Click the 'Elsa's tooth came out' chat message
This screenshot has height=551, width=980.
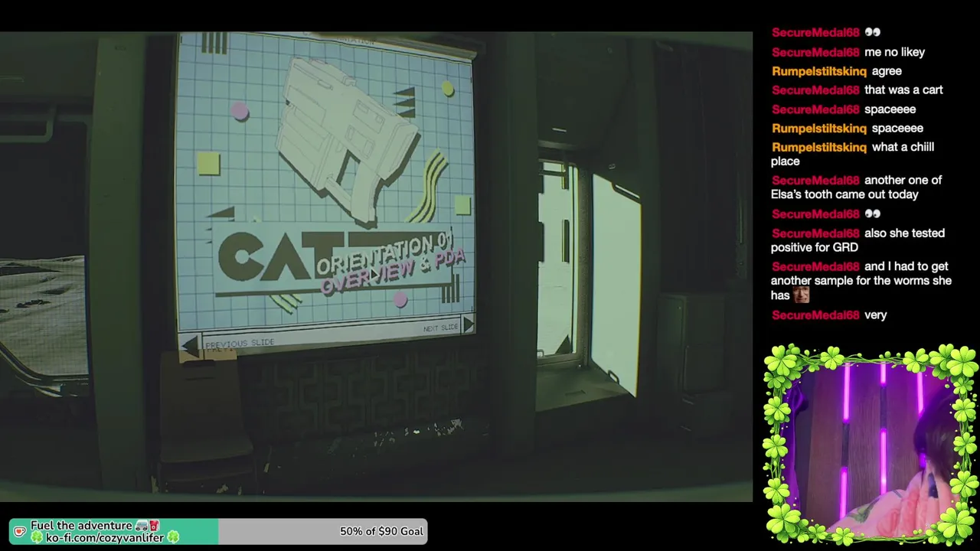click(857, 187)
